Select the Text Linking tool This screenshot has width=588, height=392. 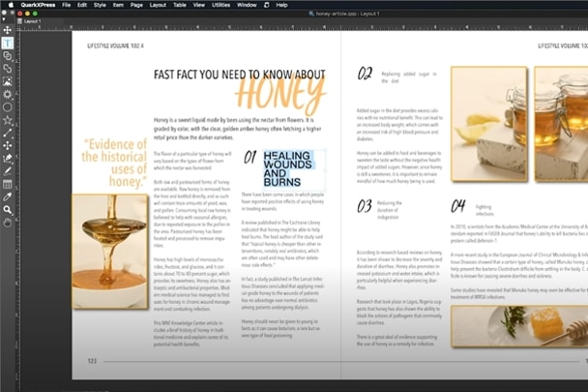pyautogui.click(x=7, y=56)
